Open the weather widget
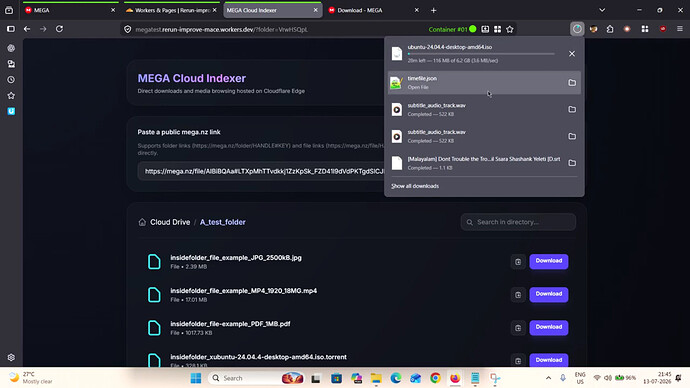Screen dimensions: 690x388 (31, 377)
